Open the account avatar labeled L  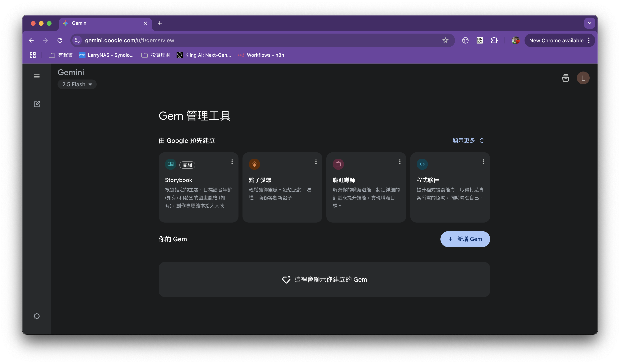coord(583,78)
